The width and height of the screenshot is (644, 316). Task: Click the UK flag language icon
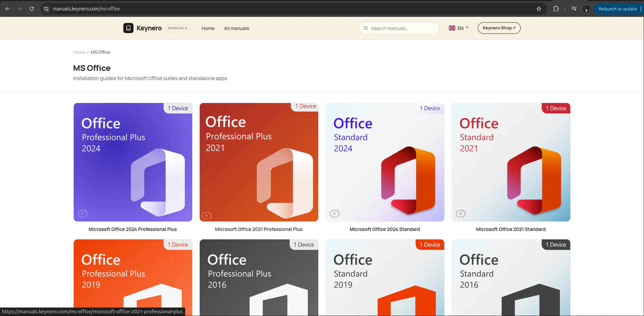tap(452, 28)
